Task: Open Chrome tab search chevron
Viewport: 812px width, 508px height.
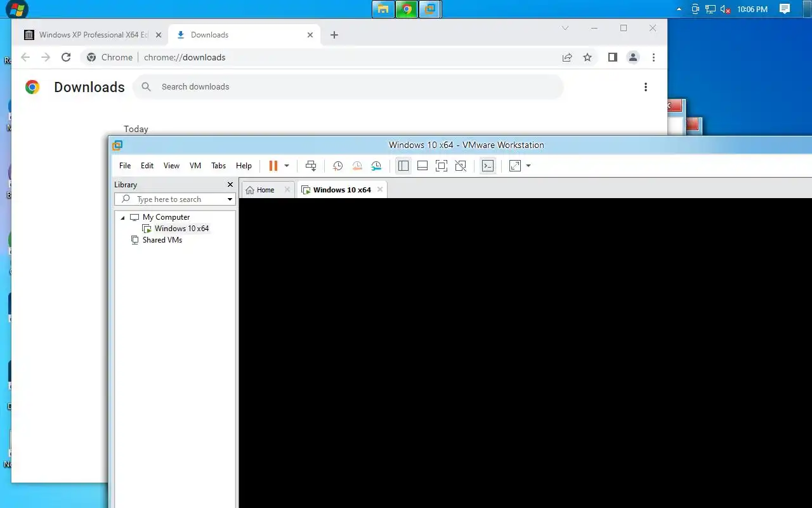Action: 565,28
